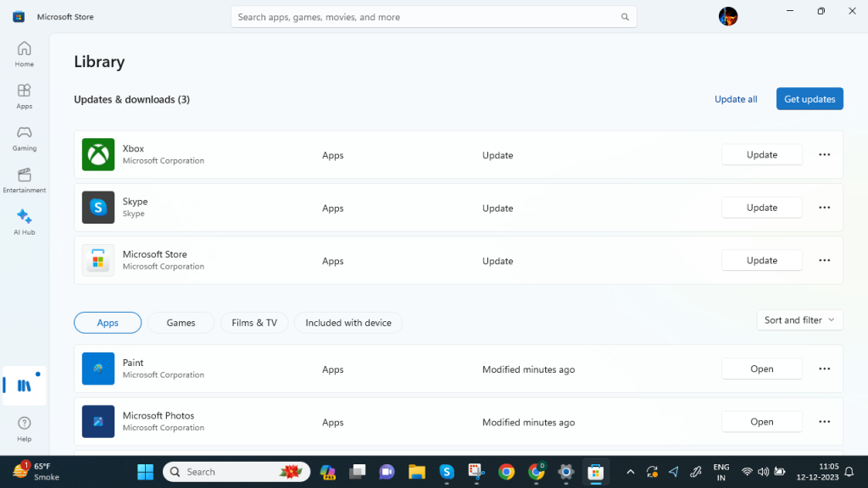Switch to Films & TV filter

(254, 323)
